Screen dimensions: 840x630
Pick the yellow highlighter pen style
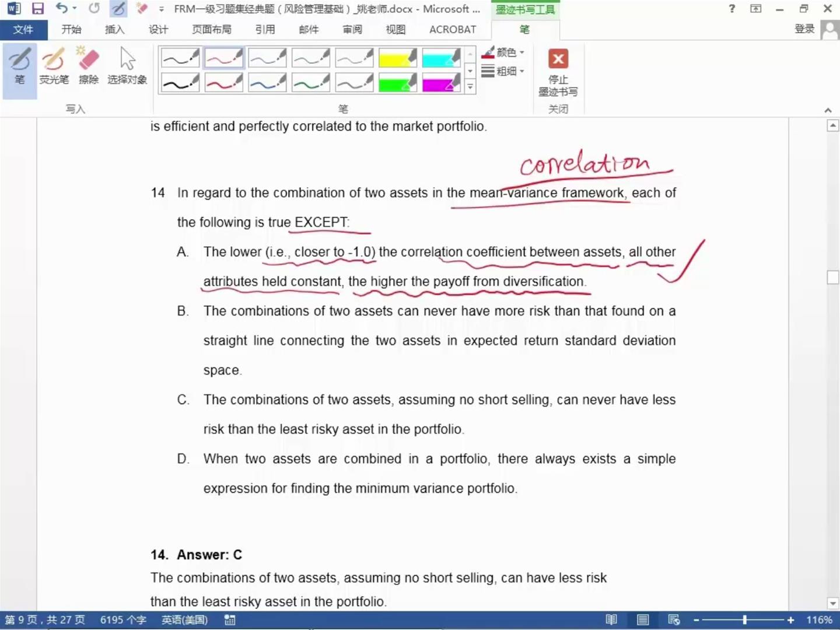pyautogui.click(x=398, y=58)
